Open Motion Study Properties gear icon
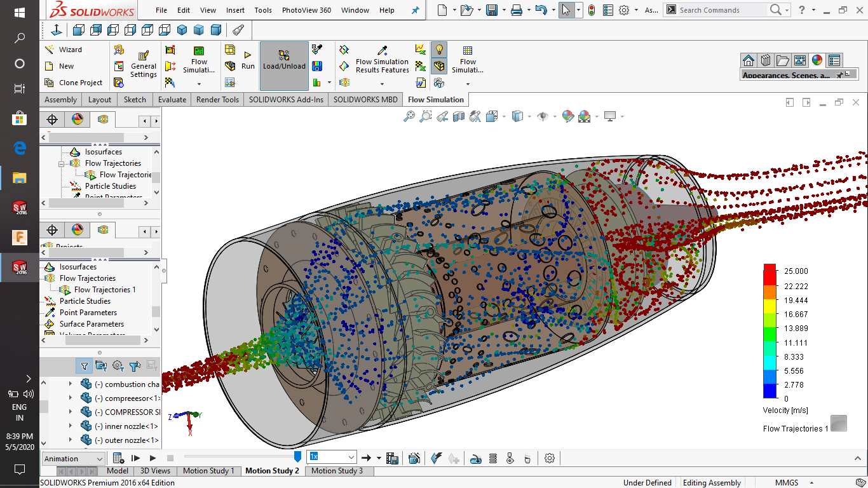Screen dimensions: 868x488 click(550, 458)
